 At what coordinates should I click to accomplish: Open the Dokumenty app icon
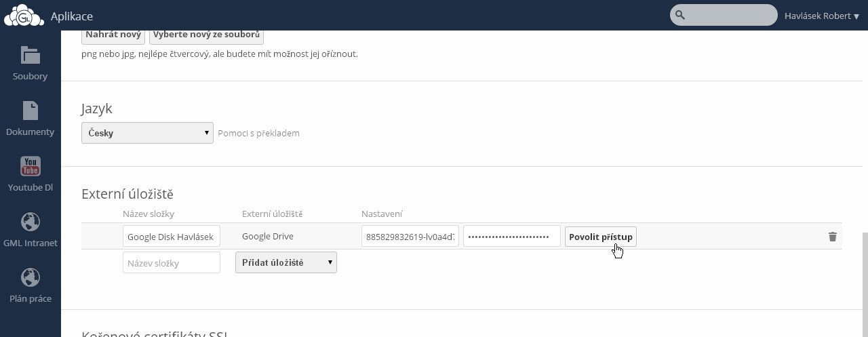point(30,111)
